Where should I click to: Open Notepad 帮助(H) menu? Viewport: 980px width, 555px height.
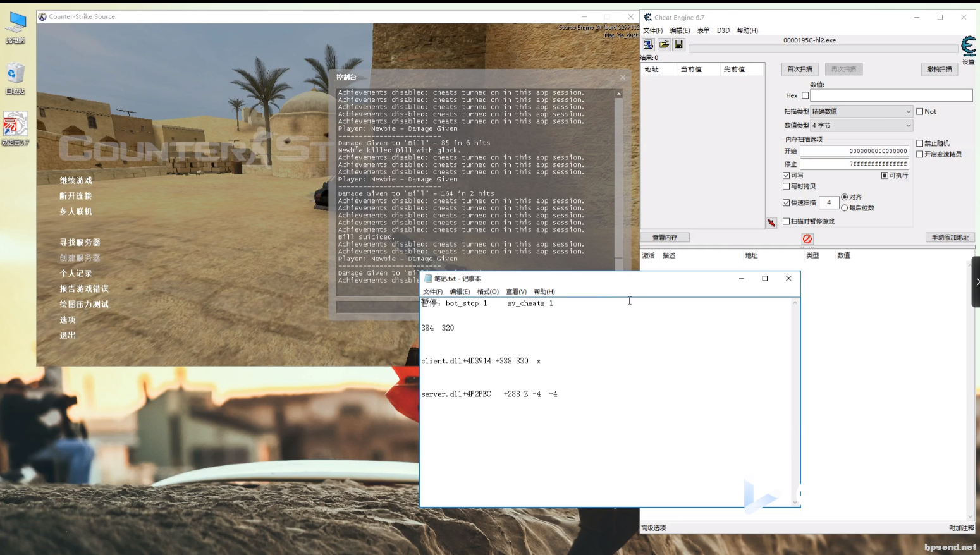544,291
